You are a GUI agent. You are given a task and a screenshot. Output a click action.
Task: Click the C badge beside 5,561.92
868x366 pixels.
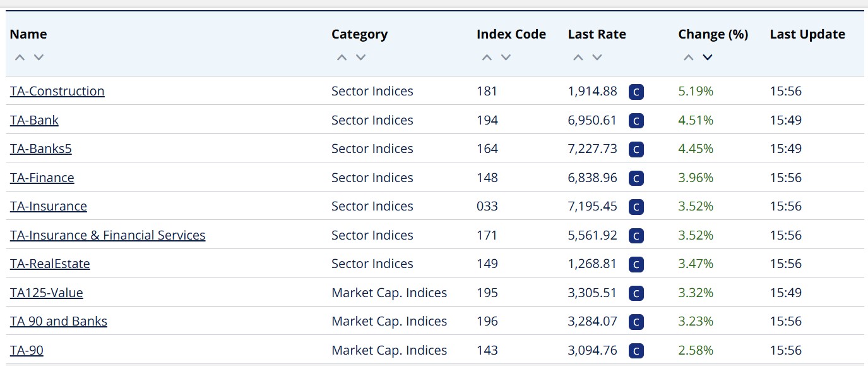(x=636, y=236)
